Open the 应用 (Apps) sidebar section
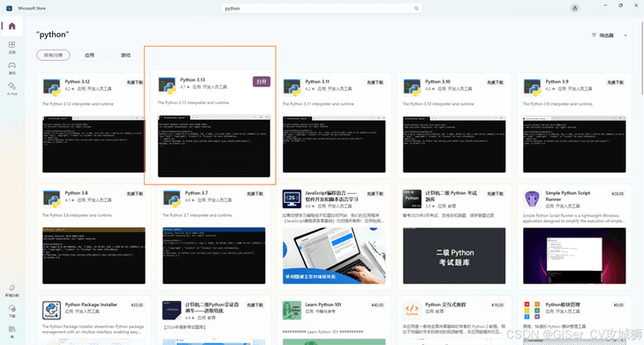 pyautogui.click(x=11, y=47)
